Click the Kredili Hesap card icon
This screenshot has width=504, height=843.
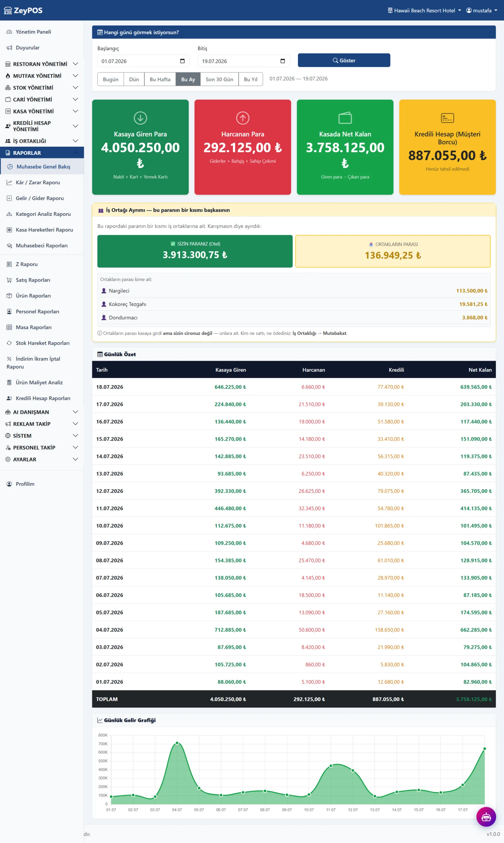click(x=447, y=118)
